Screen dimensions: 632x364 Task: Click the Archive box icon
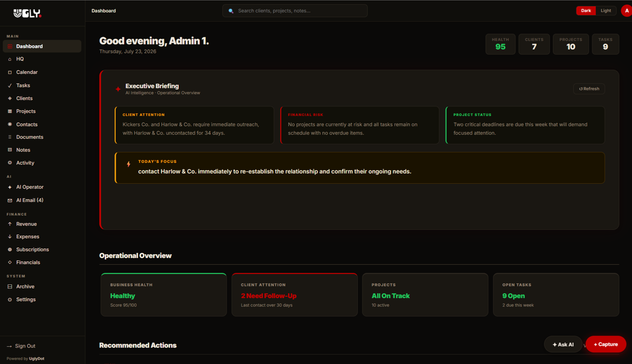click(x=10, y=287)
